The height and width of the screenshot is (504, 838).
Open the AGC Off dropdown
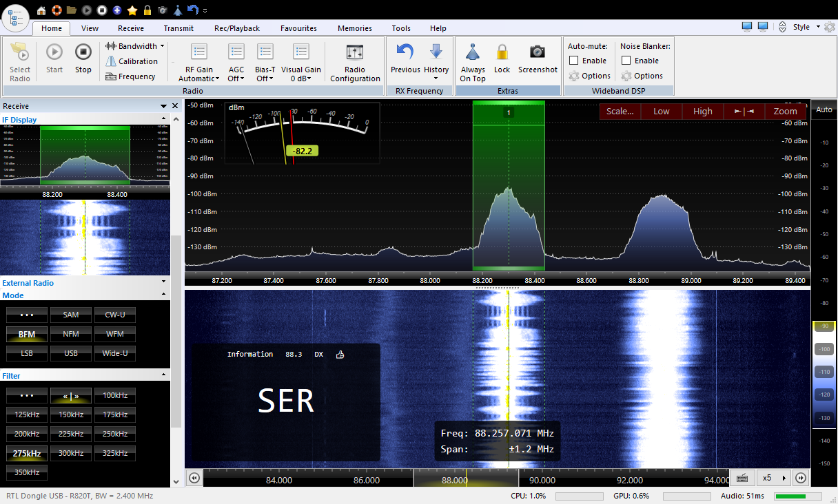tap(236, 63)
